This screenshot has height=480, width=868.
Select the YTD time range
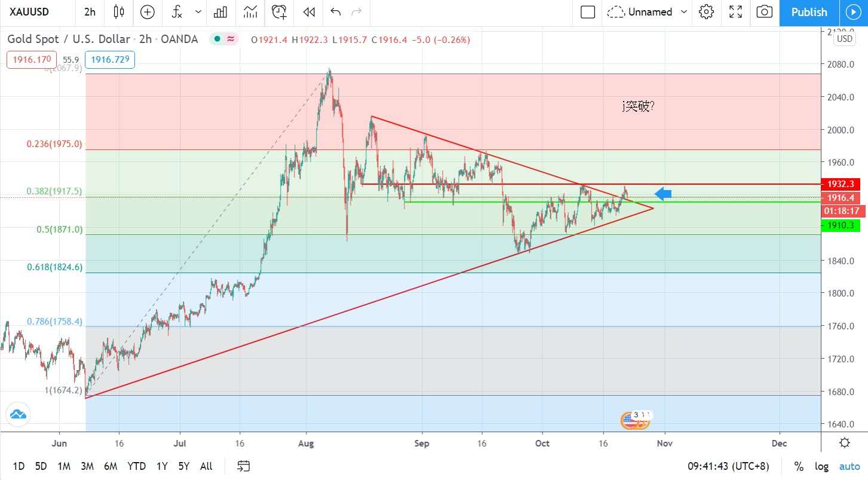tap(137, 466)
